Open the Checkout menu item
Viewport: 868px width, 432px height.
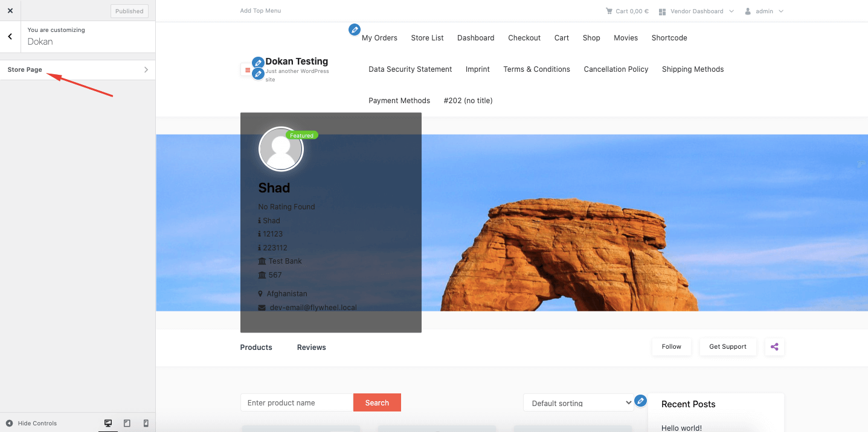pyautogui.click(x=524, y=38)
